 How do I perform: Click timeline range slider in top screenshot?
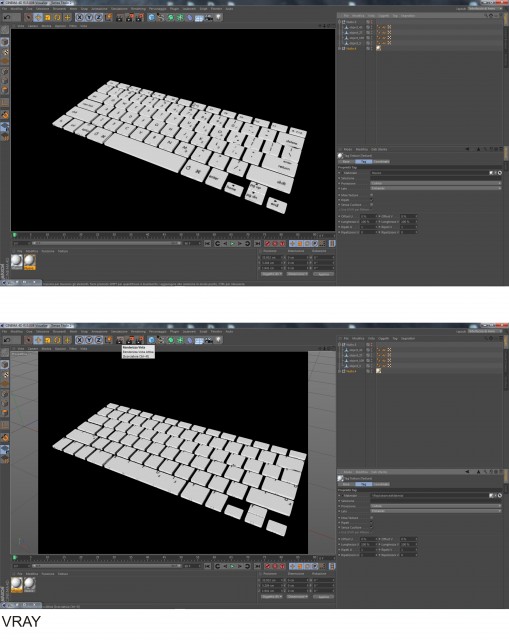coord(107,243)
